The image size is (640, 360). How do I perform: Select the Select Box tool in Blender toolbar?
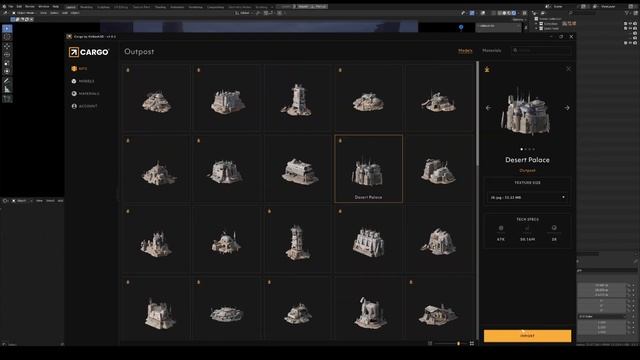tap(7, 29)
